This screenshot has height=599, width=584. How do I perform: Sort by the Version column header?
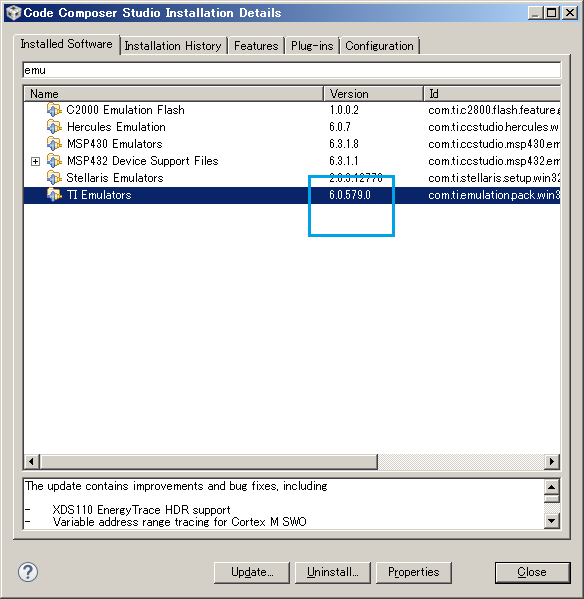click(x=374, y=94)
